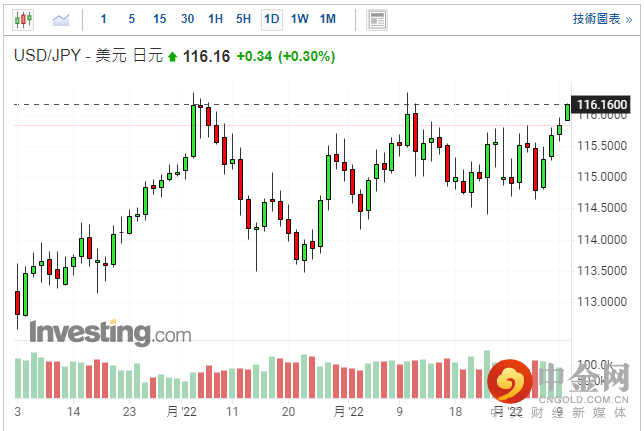Screen dimensions: 644x431
Task: Open the news panel layout icon
Action: (x=376, y=19)
